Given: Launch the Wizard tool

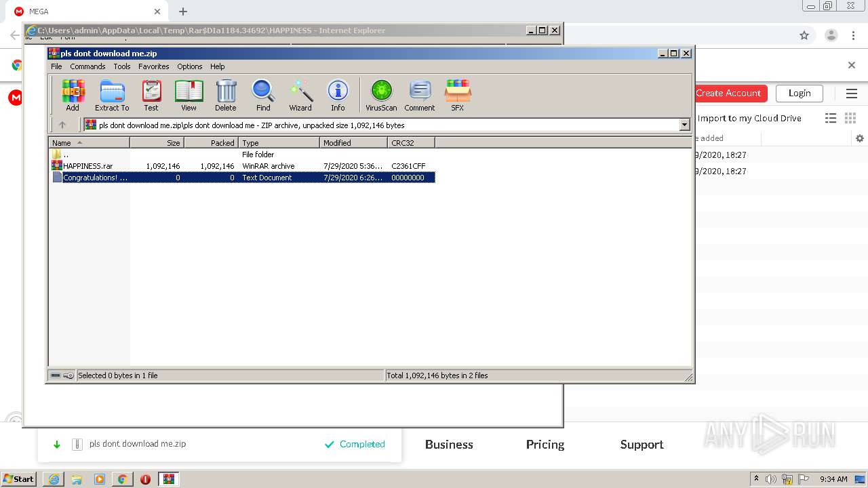Looking at the screenshot, I should (x=300, y=95).
